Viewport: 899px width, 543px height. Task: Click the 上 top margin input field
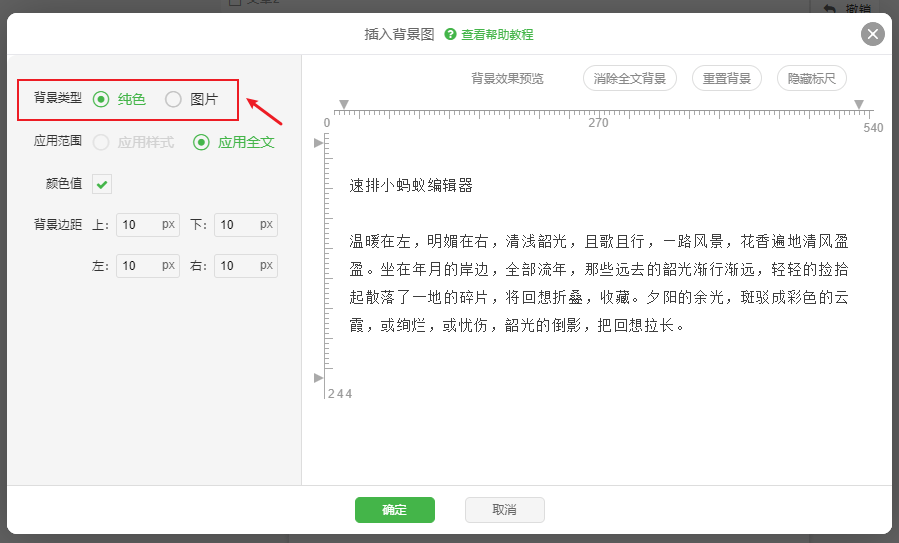coord(139,225)
